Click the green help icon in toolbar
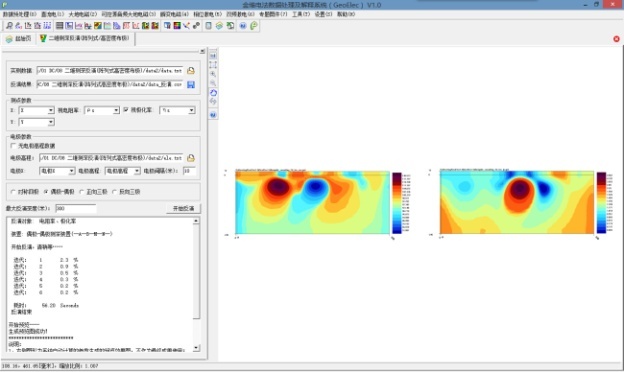Viewport: 624px width, 372px height. coord(254,26)
